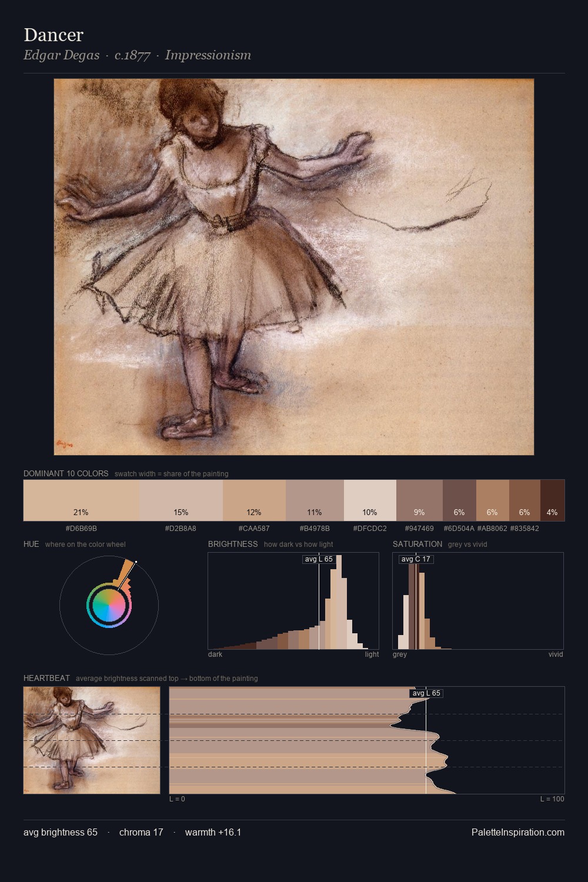The width and height of the screenshot is (588, 882).
Task: Click the 'HUE' section heading
Action: (x=31, y=544)
